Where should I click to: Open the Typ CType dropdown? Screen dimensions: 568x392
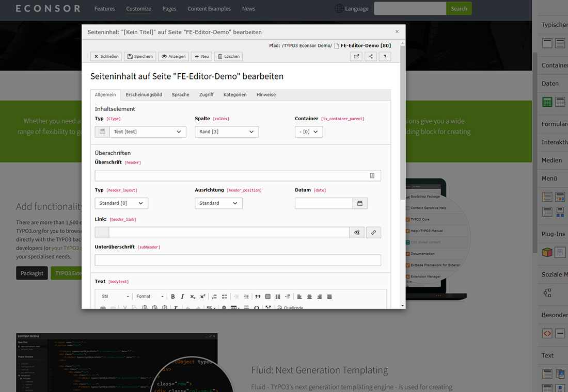(148, 132)
